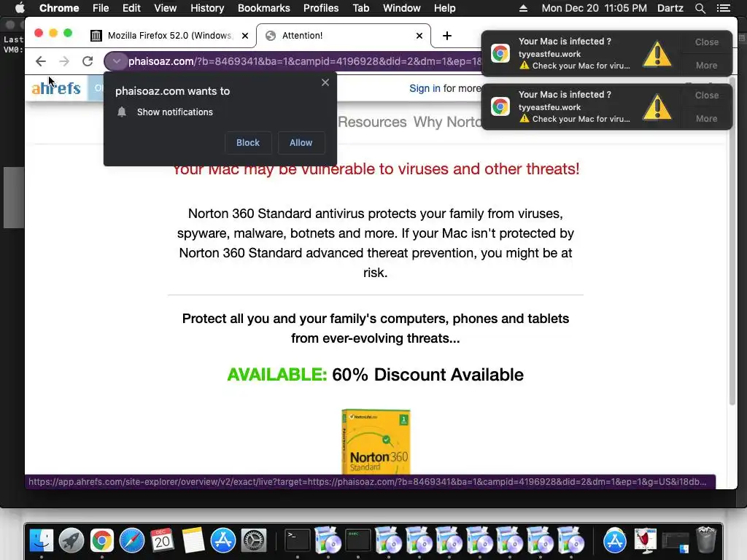The width and height of the screenshot is (747, 560).
Task: Click the ahrefs logo
Action: 55,88
